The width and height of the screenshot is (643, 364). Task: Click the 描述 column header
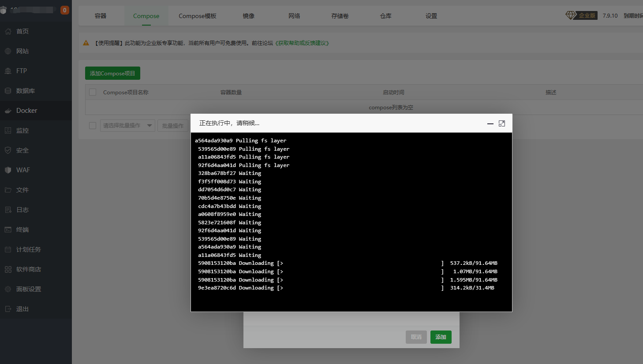pos(551,93)
